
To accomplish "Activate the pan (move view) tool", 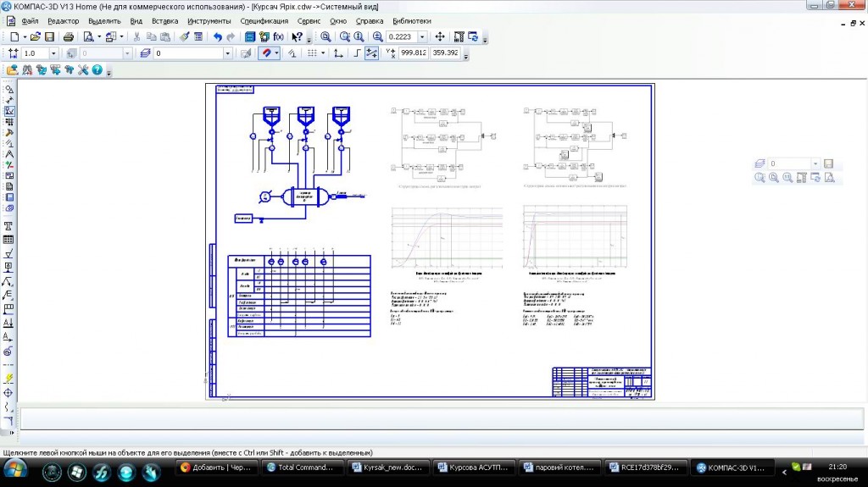I will click(x=440, y=36).
